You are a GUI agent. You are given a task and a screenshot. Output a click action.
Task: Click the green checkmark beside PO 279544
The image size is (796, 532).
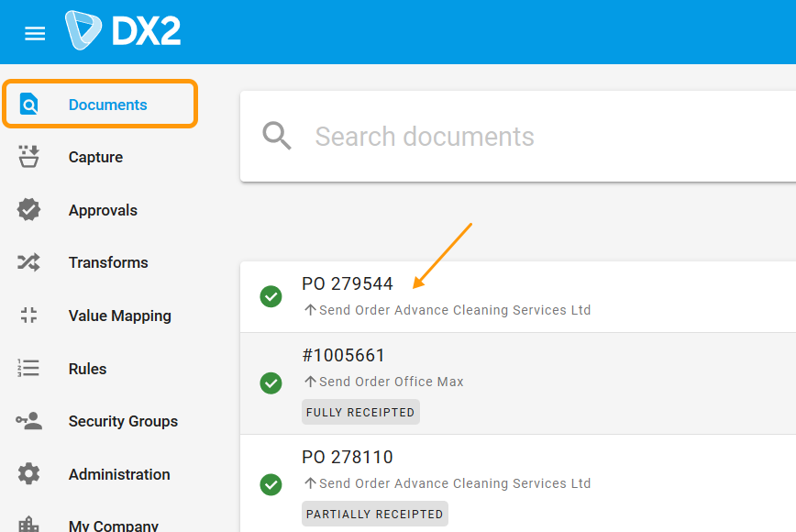click(x=271, y=297)
